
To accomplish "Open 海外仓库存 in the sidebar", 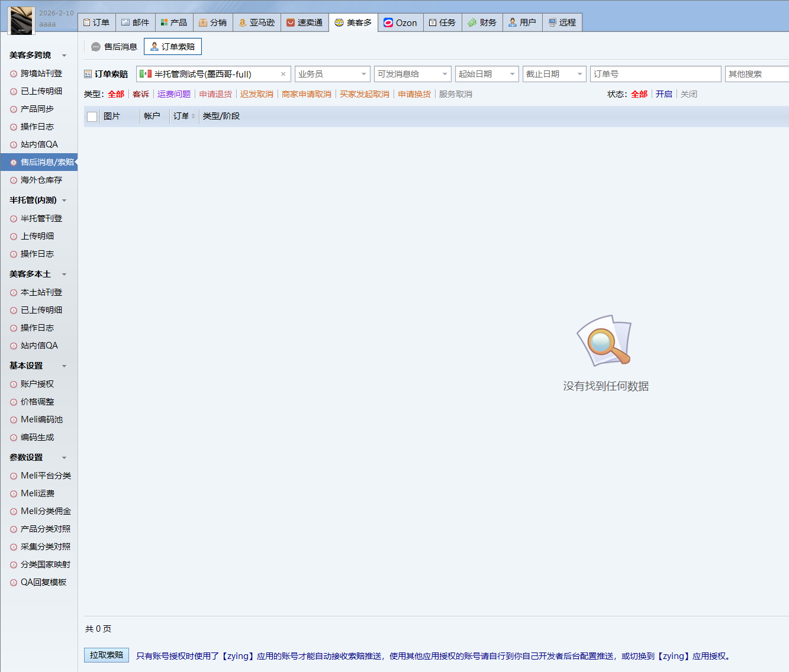I will pyautogui.click(x=41, y=180).
